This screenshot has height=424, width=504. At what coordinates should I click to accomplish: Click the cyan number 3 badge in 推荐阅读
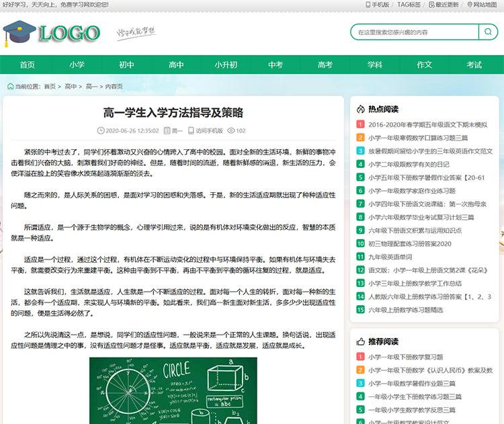[360, 383]
